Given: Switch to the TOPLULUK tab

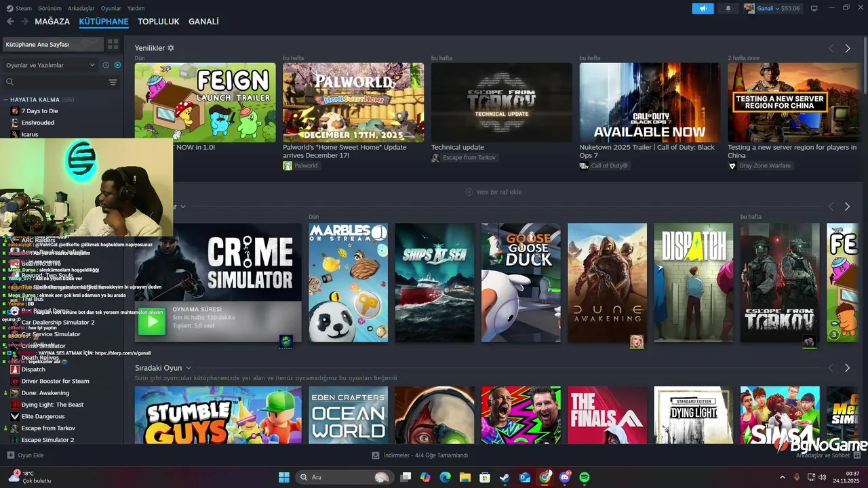Looking at the screenshot, I should click(x=159, y=22).
